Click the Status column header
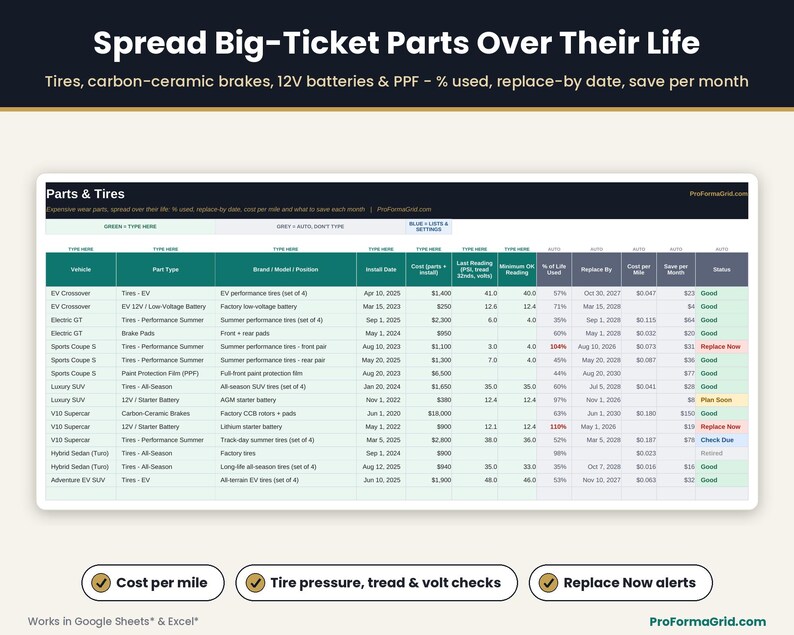The height and width of the screenshot is (635, 794). 722,269
